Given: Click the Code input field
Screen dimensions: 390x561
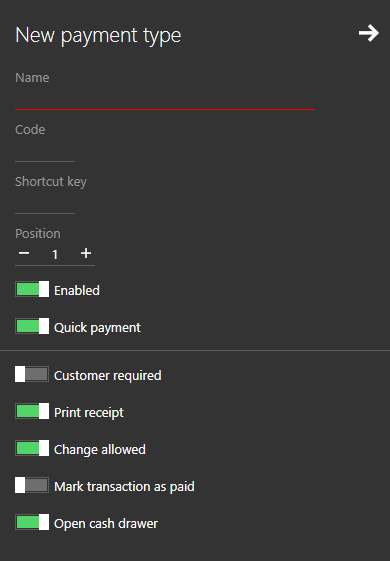Looking at the screenshot, I should tap(45, 151).
